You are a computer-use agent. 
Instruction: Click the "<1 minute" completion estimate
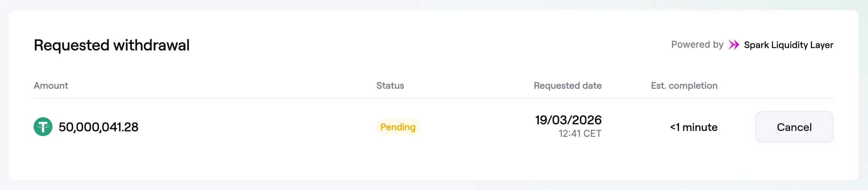tap(693, 127)
